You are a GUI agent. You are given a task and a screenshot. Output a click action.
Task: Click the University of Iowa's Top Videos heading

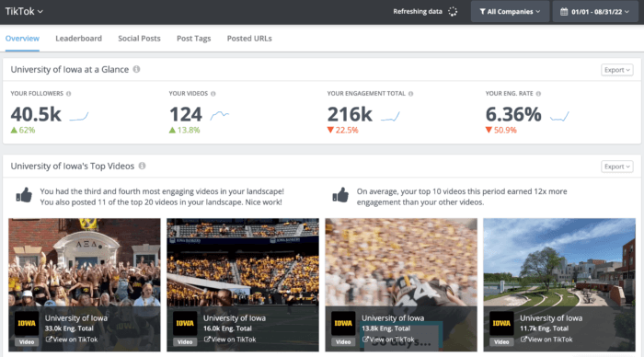[73, 166]
